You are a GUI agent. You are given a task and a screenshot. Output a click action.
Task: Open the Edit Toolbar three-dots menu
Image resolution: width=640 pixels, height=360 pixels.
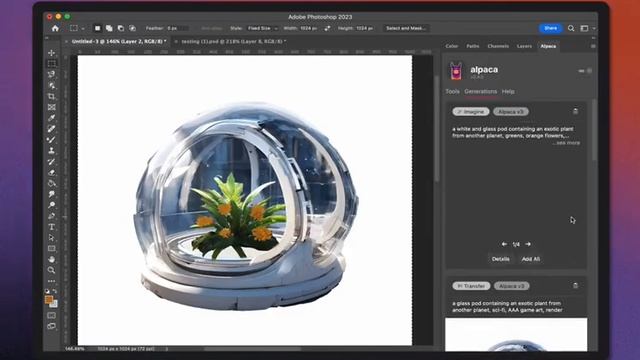(51, 281)
